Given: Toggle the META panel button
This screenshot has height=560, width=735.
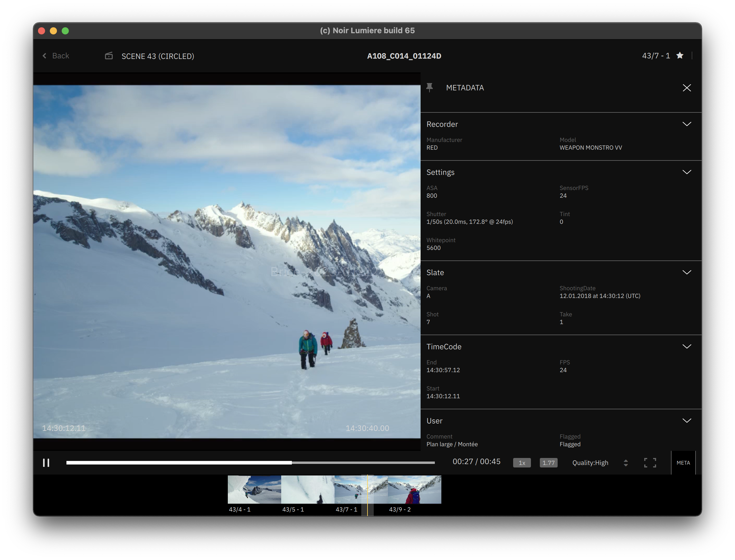Looking at the screenshot, I should (x=683, y=463).
